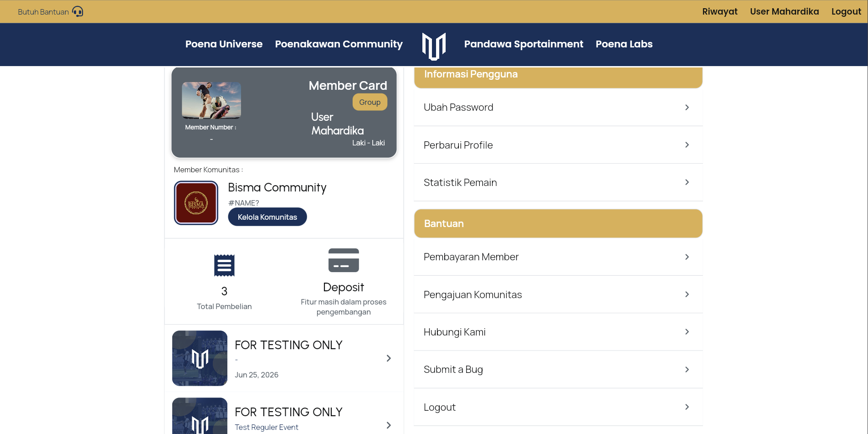Click the Bisma Community logo badge
The width and height of the screenshot is (868, 434).
(x=196, y=203)
